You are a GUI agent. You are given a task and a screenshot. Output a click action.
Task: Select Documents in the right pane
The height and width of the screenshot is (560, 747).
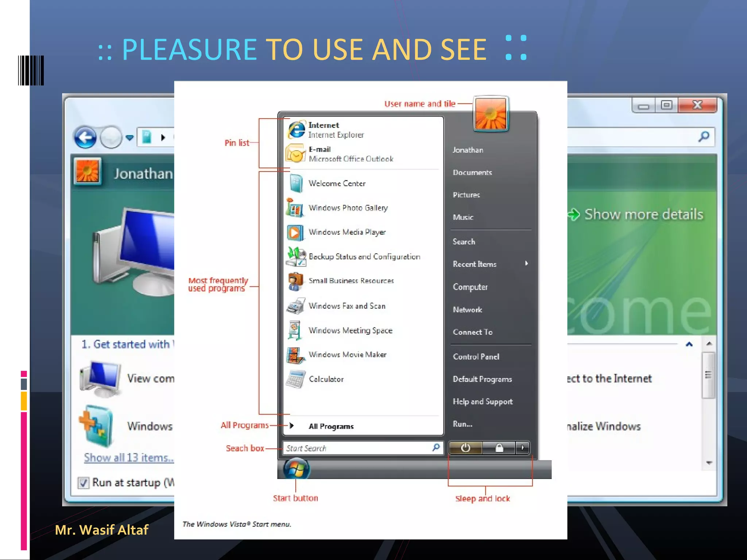[x=472, y=172]
